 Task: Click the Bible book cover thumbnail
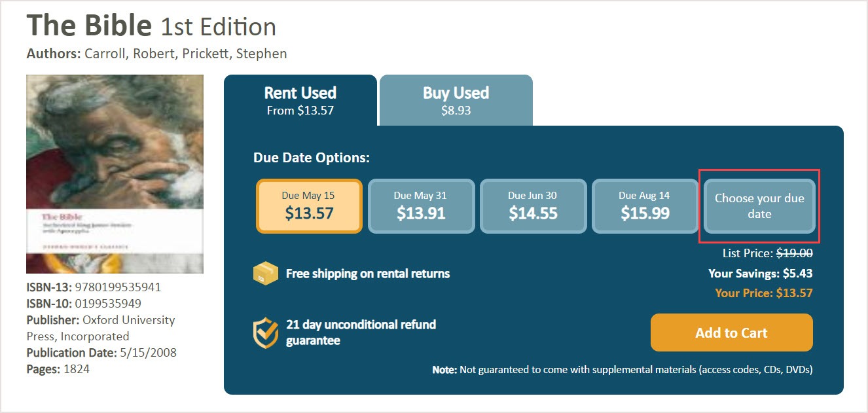point(115,173)
